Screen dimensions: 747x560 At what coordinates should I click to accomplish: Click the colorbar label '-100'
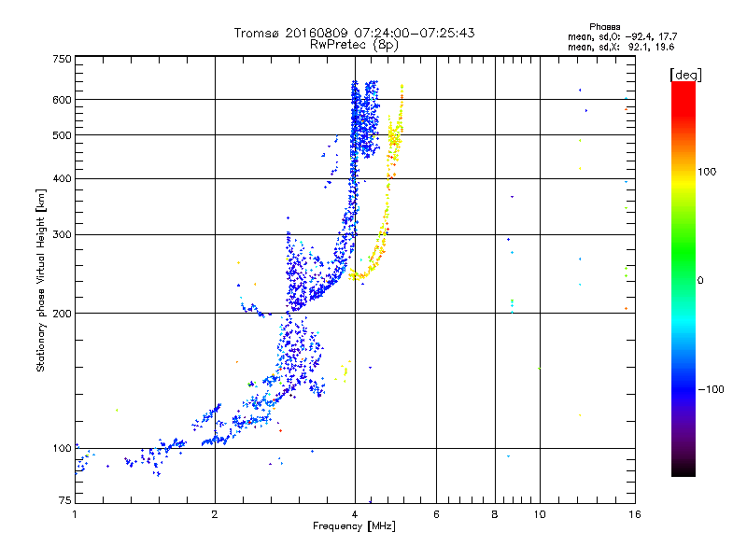point(711,389)
